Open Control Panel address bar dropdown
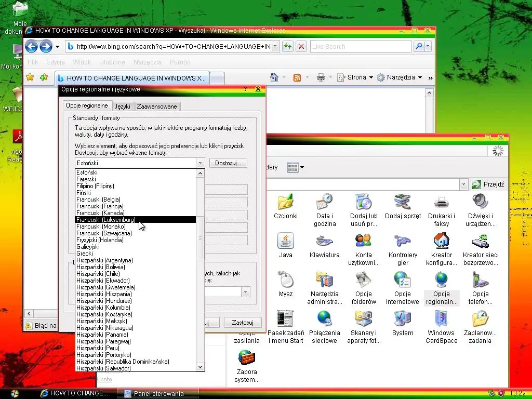The image size is (532, 399). 463,184
